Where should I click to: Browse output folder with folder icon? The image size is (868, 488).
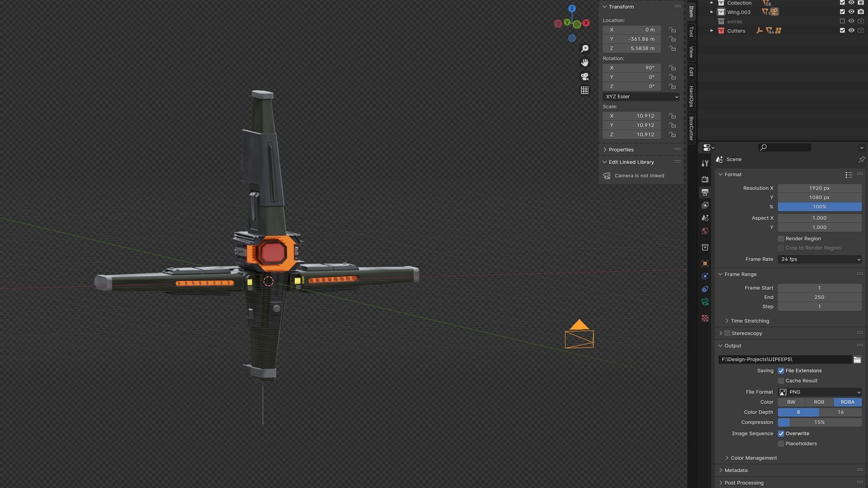[x=857, y=360]
